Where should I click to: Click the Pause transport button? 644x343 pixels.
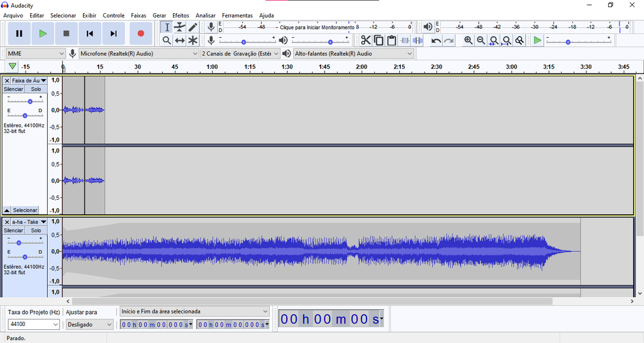pyautogui.click(x=19, y=34)
